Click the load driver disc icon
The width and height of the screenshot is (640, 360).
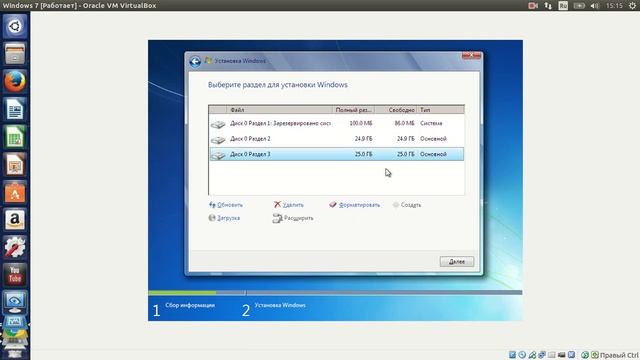[212, 218]
